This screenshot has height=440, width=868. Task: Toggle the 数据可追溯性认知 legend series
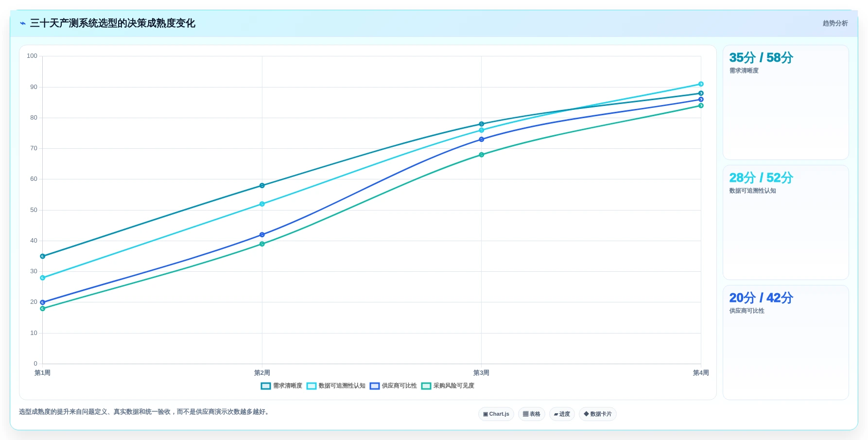coord(336,386)
